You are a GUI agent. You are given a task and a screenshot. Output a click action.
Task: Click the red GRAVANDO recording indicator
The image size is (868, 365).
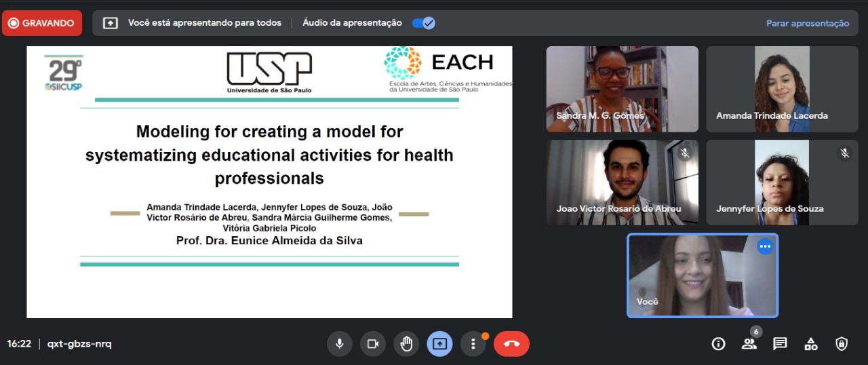(41, 23)
